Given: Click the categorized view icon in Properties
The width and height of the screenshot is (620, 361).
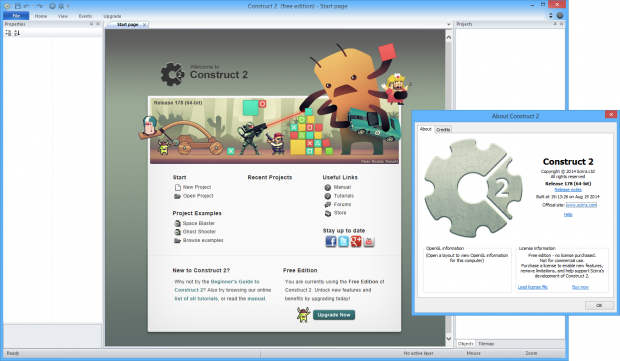Looking at the screenshot, I should click(8, 33).
